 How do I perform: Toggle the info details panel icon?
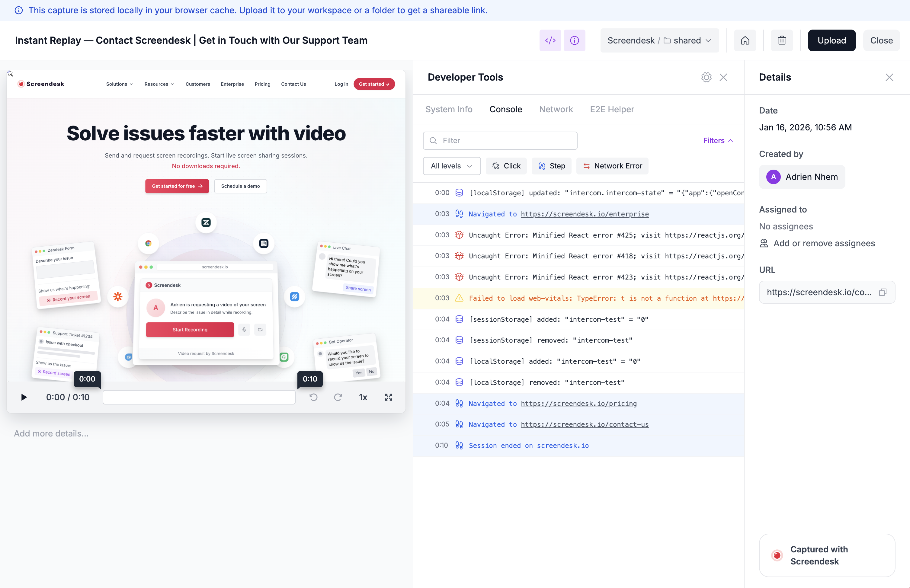[x=574, y=40]
